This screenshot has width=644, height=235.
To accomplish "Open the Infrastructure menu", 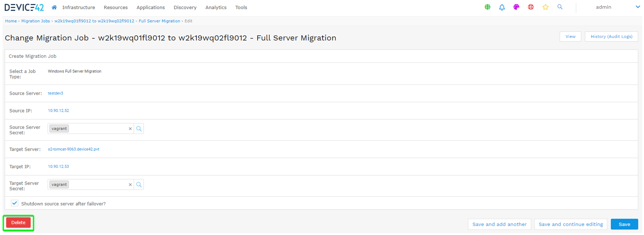I will point(78,7).
